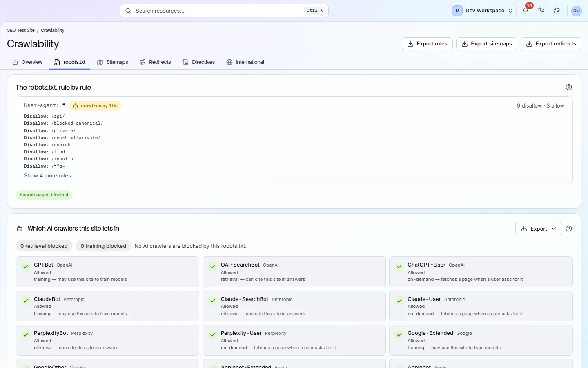Click the check icon beside OAI-SearchBot
This screenshot has width=588, height=368.
[213, 267]
